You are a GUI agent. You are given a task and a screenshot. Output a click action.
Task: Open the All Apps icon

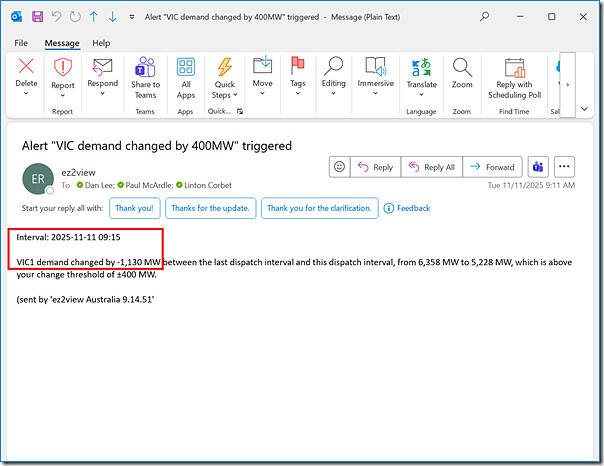186,67
